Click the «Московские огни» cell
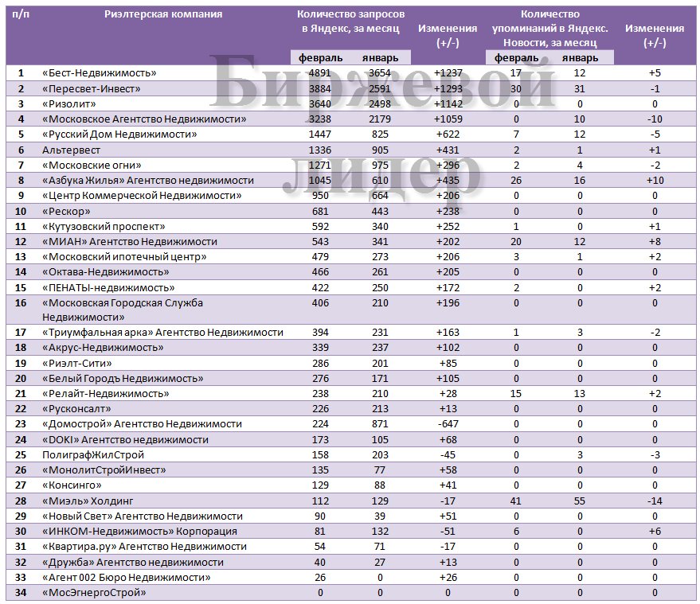The height and width of the screenshot is (604, 700). tap(92, 165)
